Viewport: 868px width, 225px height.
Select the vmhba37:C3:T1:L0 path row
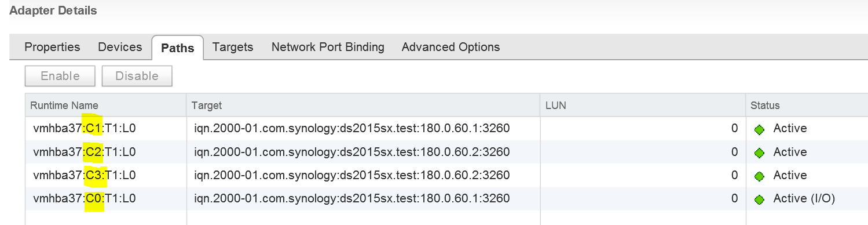coord(446,175)
